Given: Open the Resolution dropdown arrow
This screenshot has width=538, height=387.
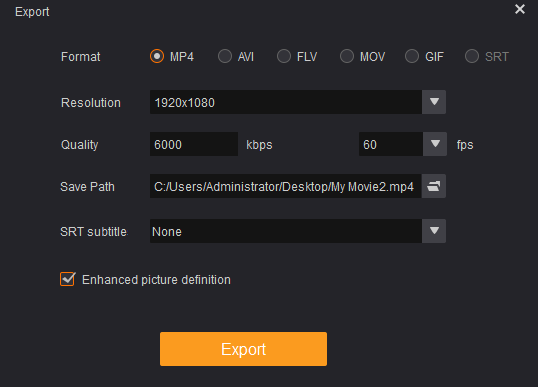Looking at the screenshot, I should 434,102.
